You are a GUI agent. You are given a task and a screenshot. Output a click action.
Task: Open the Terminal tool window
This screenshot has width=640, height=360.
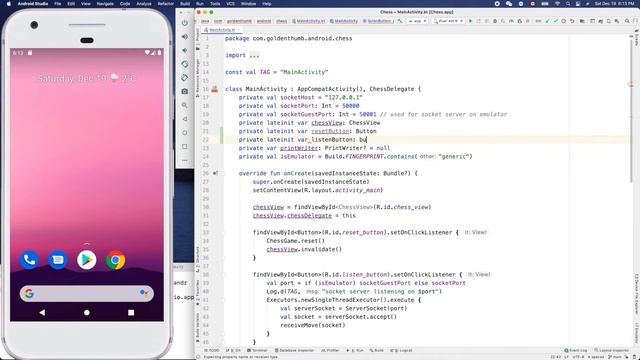tap(257, 350)
